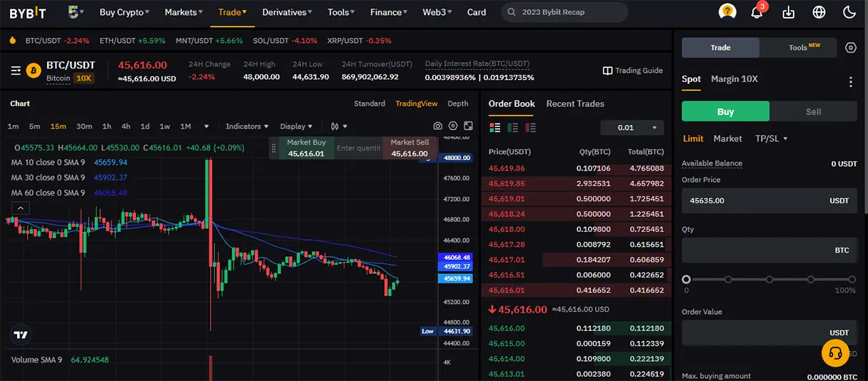
Task: Take a chart screenshot with camera icon
Action: 438,126
